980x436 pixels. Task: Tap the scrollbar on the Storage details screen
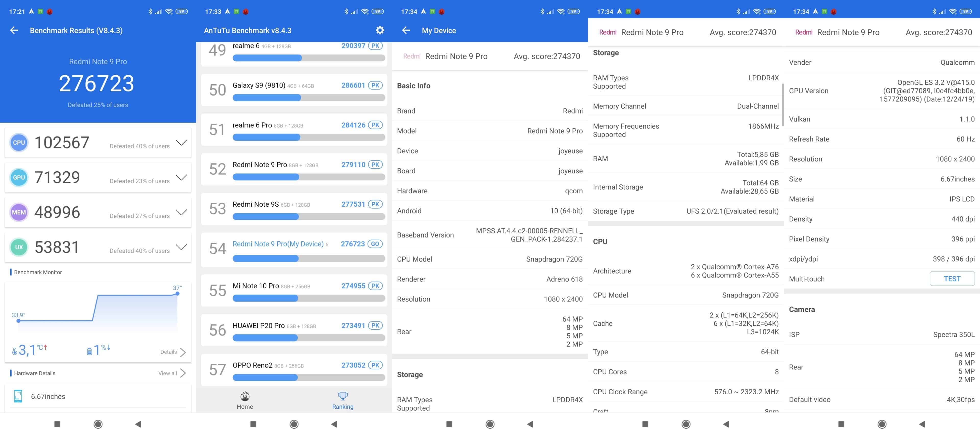782,105
